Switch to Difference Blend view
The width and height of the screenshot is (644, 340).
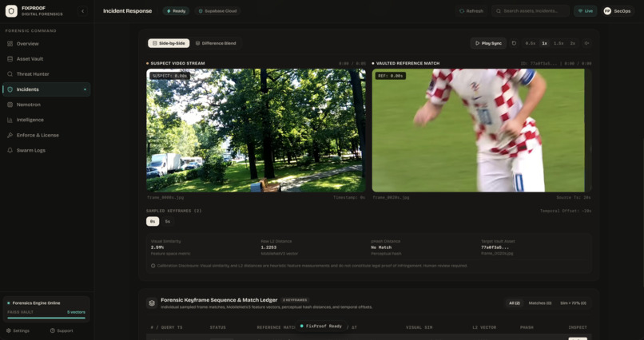tap(216, 43)
